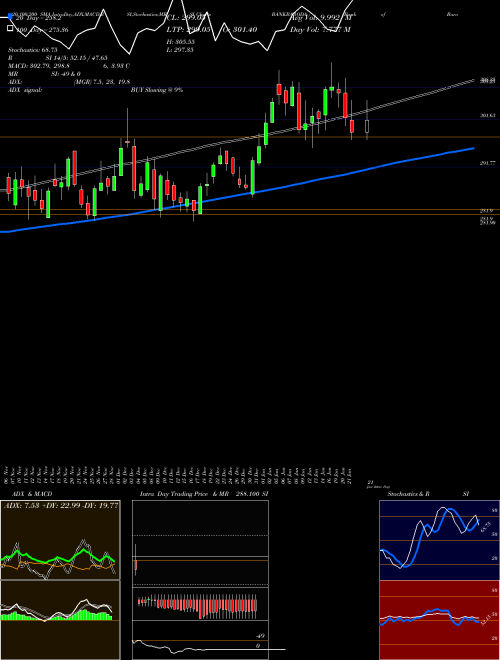The width and height of the screenshot is (500, 660).
Task: Click the 'Avg Vol: 9.992 M' label
Action: pyautogui.click(x=321, y=18)
